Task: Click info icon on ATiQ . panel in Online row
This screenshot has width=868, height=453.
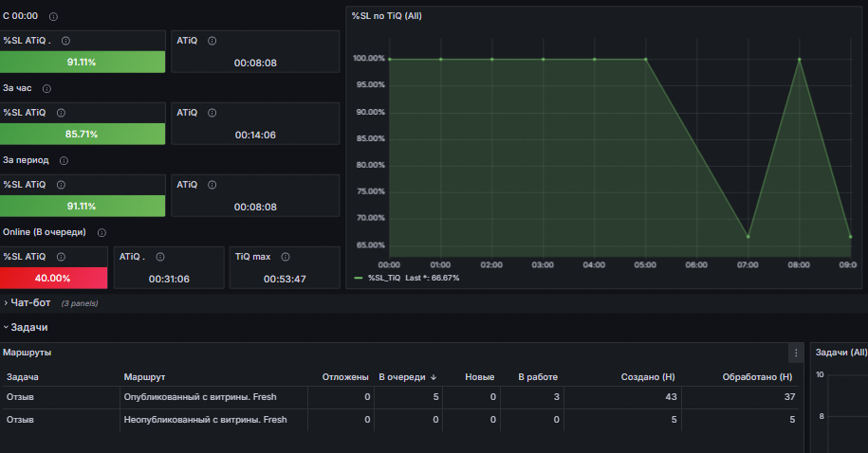Action: pyautogui.click(x=160, y=257)
